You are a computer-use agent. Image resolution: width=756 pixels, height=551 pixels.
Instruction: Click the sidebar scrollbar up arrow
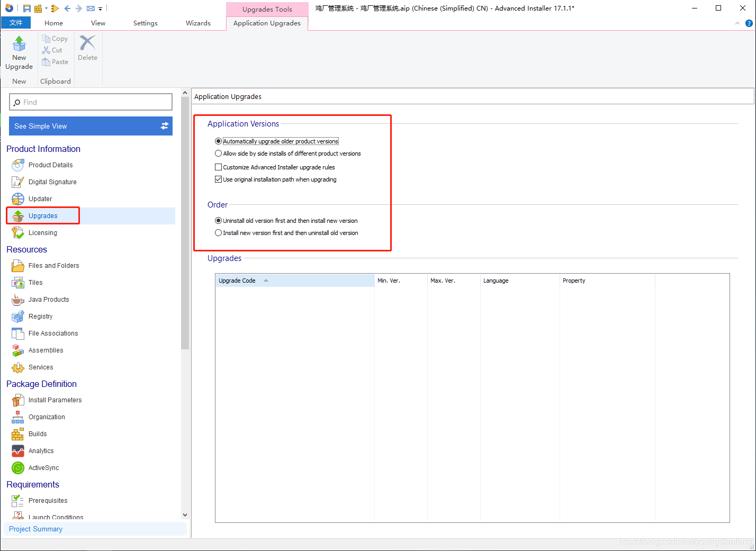[x=185, y=93]
